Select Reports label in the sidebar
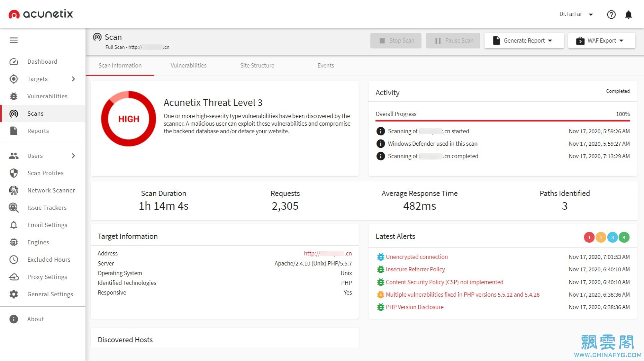Image resolution: width=644 pixels, height=361 pixels. [38, 131]
